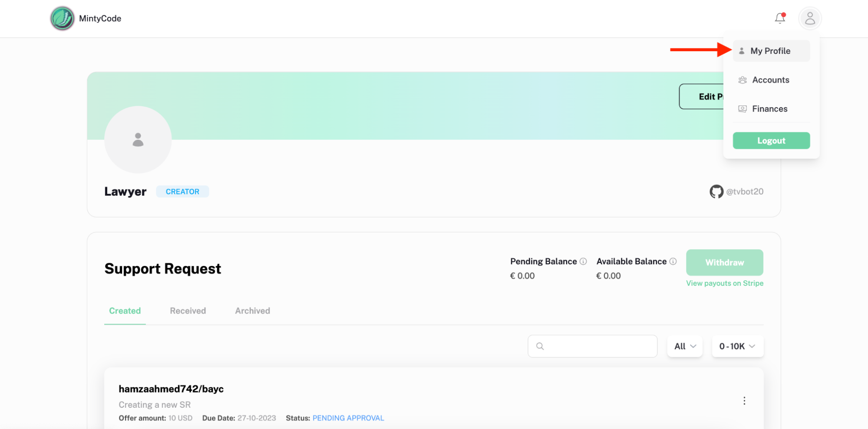Click the Offer amount 10 USD value
The height and width of the screenshot is (429, 868).
[180, 418]
